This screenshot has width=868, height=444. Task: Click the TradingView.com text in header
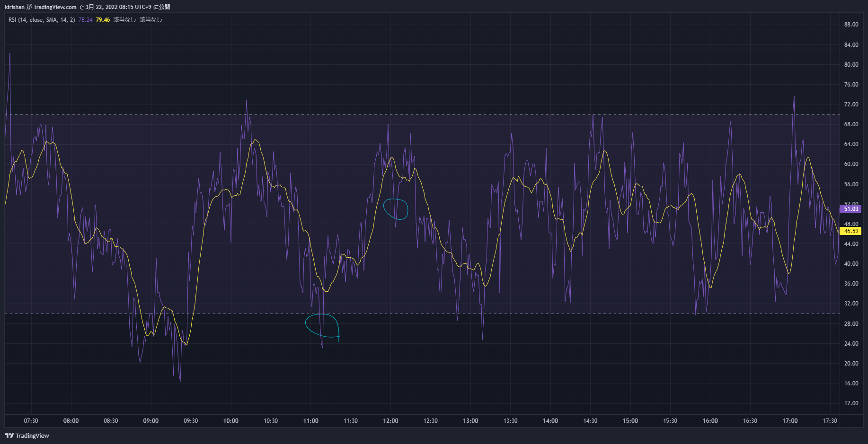point(55,7)
